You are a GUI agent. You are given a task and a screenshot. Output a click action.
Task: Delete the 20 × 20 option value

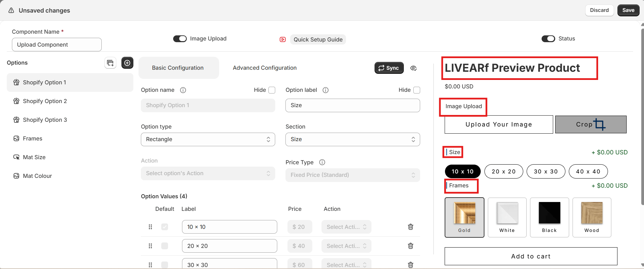(411, 246)
